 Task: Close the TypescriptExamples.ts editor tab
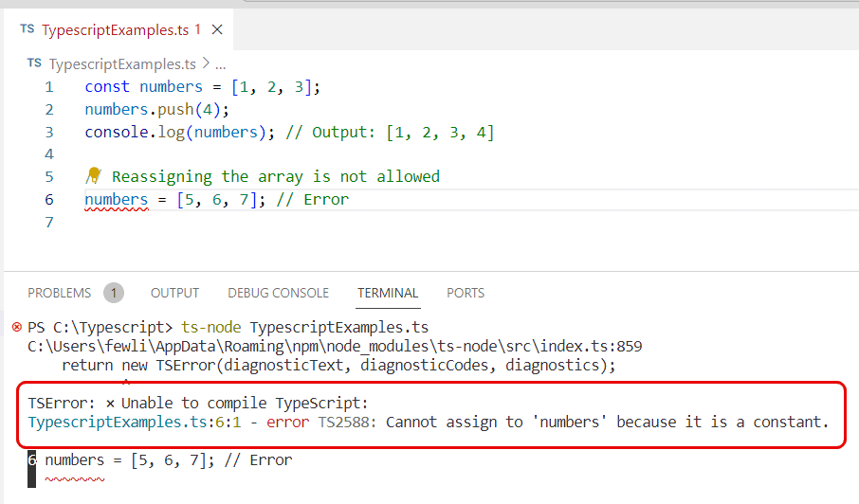pos(217,29)
